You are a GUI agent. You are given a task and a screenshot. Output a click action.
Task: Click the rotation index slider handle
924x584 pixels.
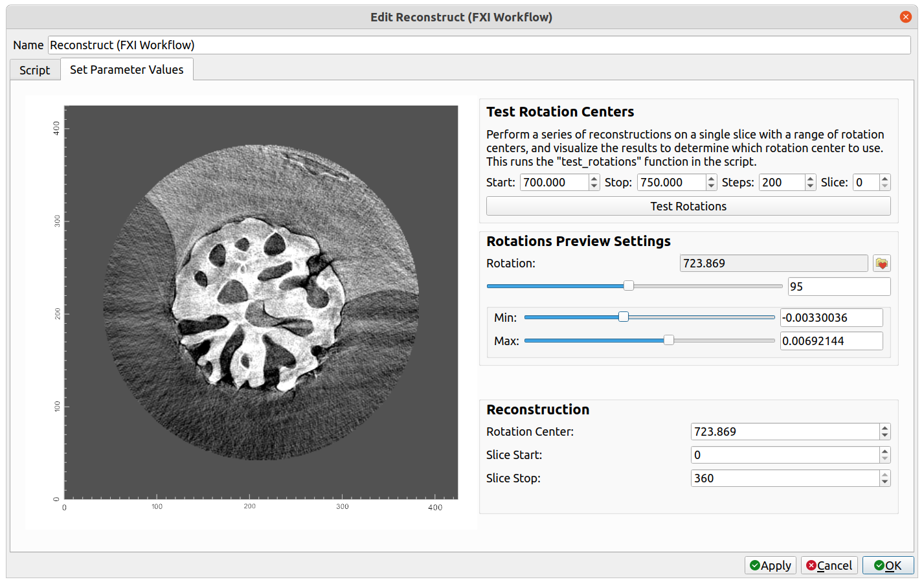pyautogui.click(x=629, y=286)
